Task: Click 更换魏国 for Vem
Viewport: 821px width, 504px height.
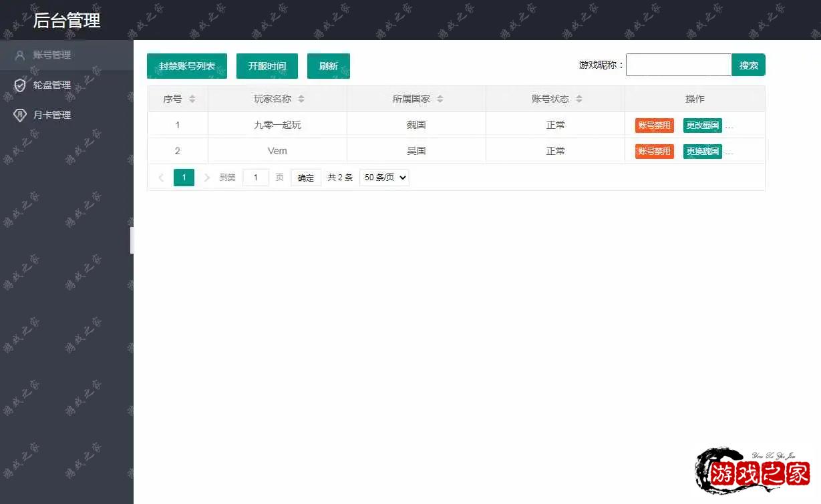Action: [703, 152]
